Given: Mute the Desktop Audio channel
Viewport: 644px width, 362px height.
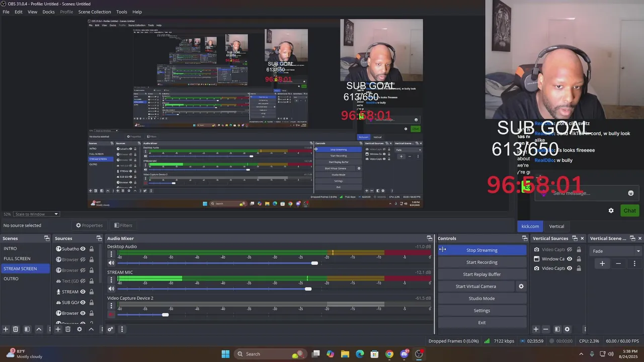Looking at the screenshot, I should point(111,263).
